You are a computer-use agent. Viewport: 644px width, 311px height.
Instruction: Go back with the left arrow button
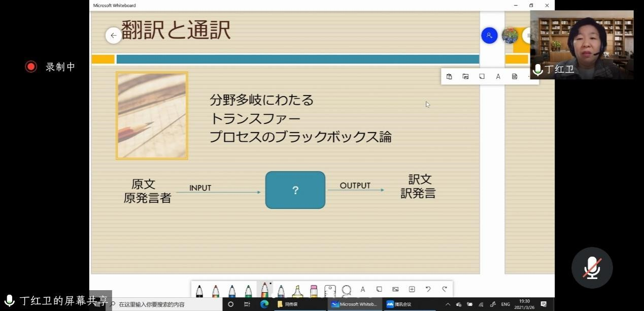click(114, 36)
